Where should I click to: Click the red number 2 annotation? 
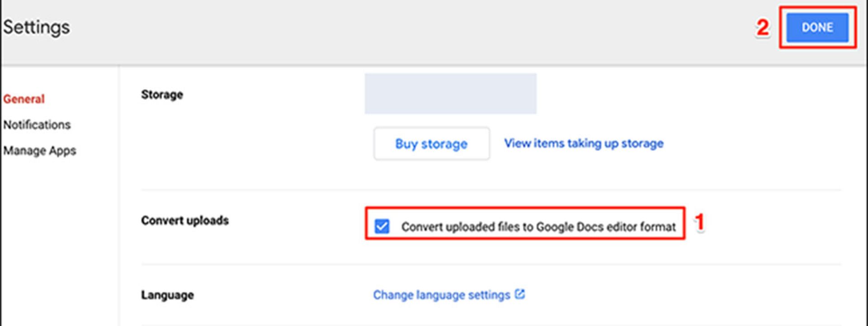point(763,28)
